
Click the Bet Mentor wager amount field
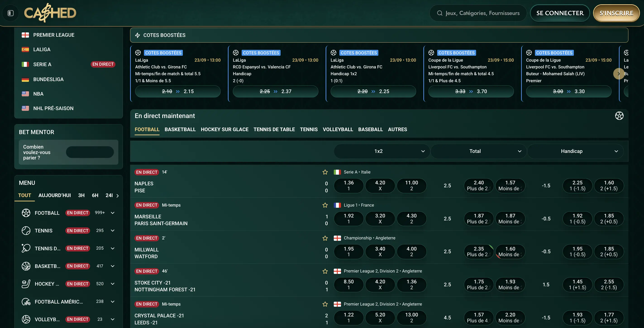tap(90, 152)
